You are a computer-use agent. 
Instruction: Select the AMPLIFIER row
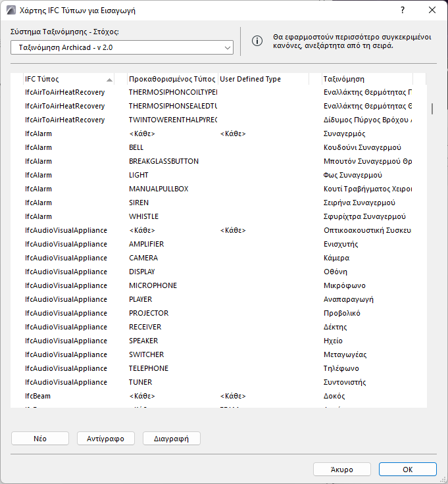[218, 244]
